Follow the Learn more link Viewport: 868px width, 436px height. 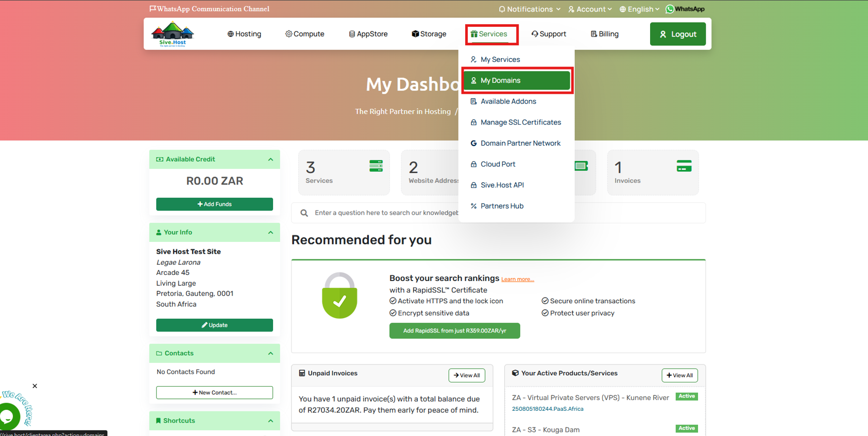(517, 280)
